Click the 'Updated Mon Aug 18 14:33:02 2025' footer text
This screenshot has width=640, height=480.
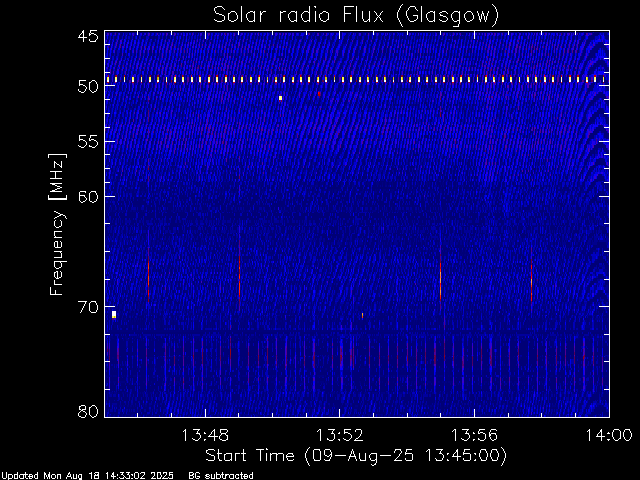click(x=87, y=476)
